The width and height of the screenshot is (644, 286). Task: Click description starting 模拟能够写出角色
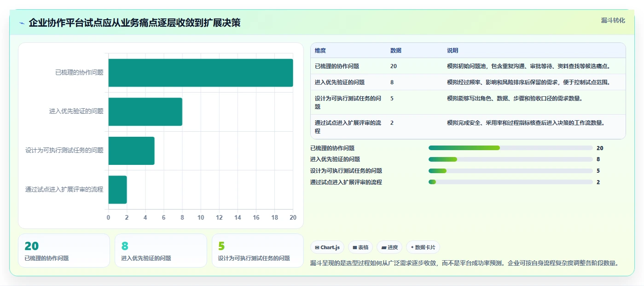[x=515, y=99]
